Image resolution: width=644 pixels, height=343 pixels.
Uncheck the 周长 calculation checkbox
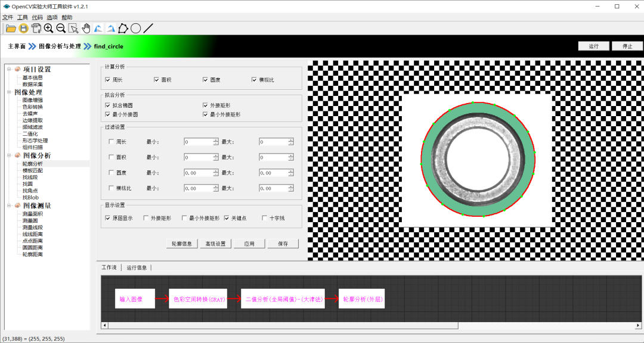[107, 80]
